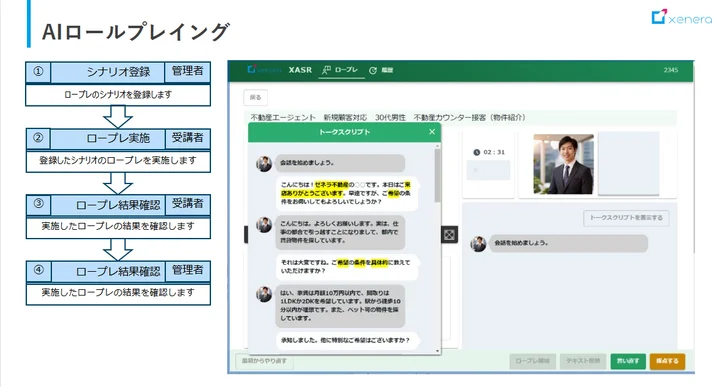The image size is (720, 387).
Task: Click the clock icon beside 02 : 31
Action: click(x=476, y=152)
